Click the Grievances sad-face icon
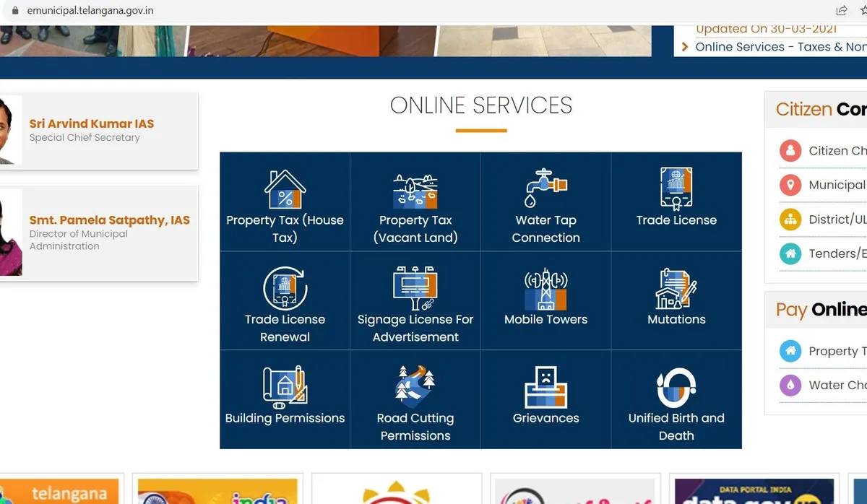867x504 pixels. pyautogui.click(x=545, y=387)
